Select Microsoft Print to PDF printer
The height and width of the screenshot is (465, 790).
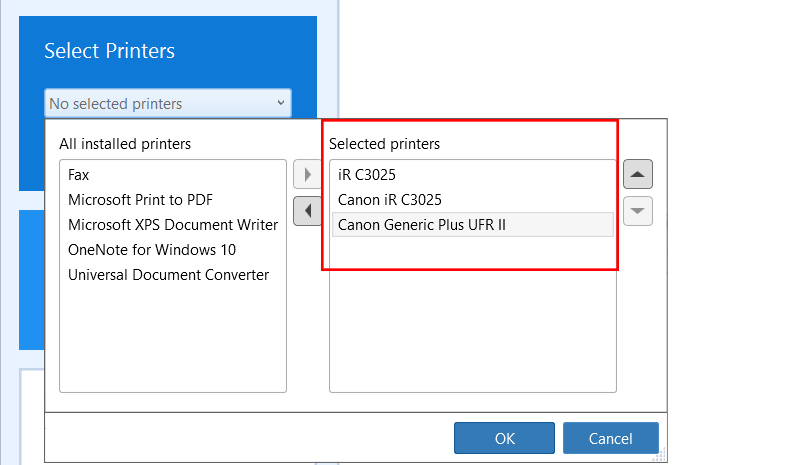coord(141,200)
